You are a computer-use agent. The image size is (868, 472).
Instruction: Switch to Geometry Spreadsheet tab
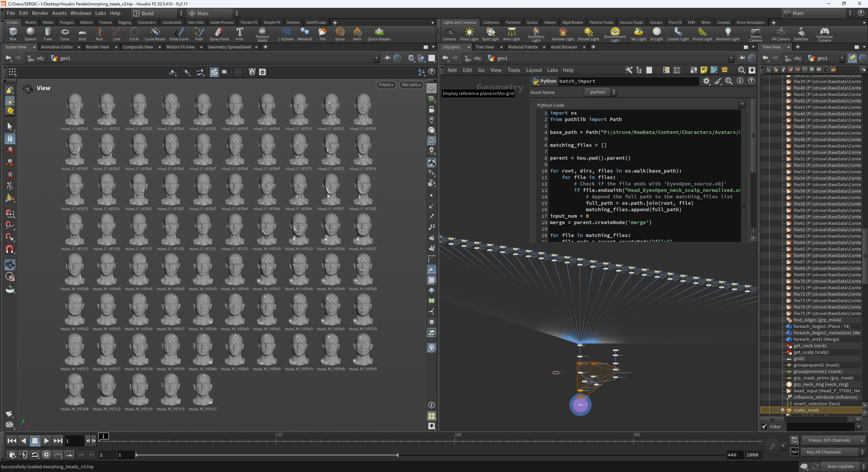coord(230,47)
